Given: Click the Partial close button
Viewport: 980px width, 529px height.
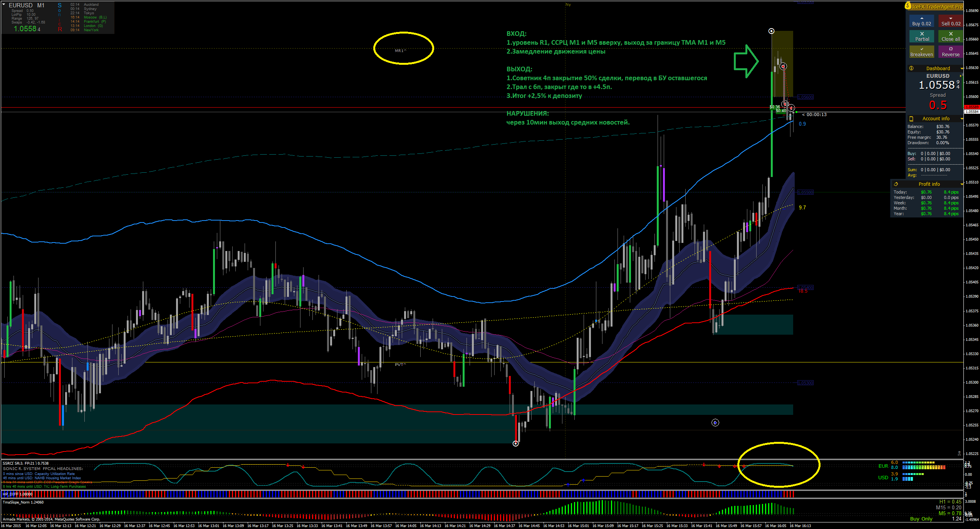Looking at the screenshot, I should pyautogui.click(x=921, y=37).
